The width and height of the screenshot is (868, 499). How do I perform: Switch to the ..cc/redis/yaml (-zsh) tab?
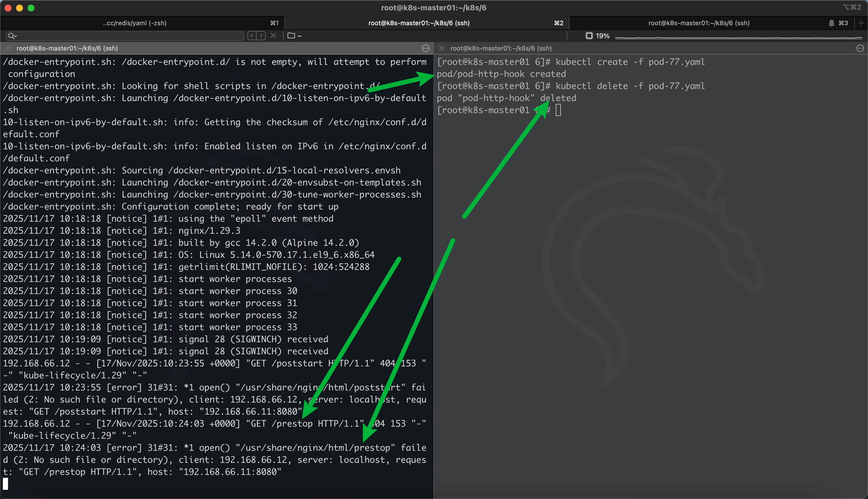tap(135, 23)
